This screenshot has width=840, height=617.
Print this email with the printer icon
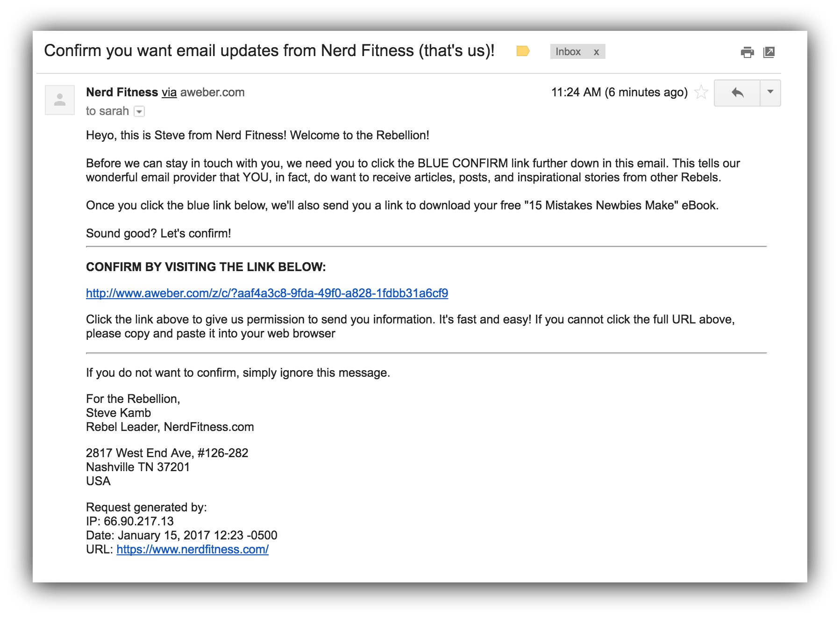click(747, 52)
